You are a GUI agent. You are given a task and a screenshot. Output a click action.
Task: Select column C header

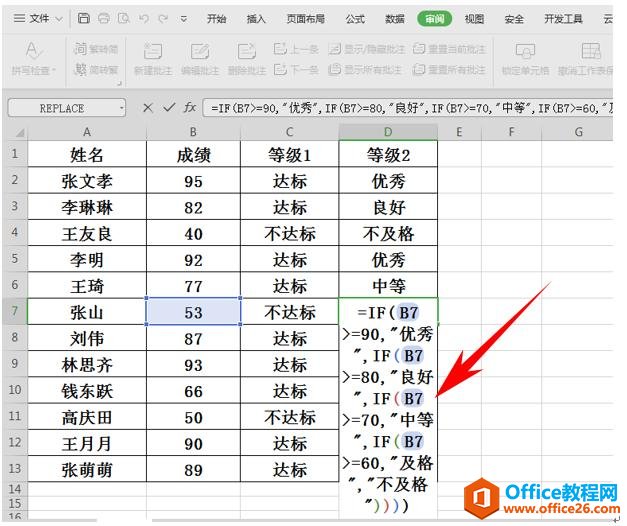290,132
